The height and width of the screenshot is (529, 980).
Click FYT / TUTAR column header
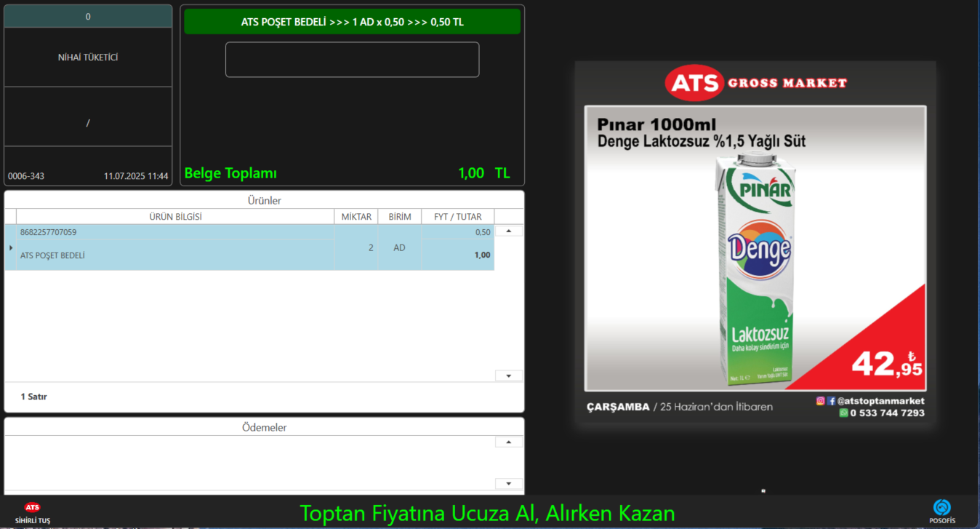point(458,217)
